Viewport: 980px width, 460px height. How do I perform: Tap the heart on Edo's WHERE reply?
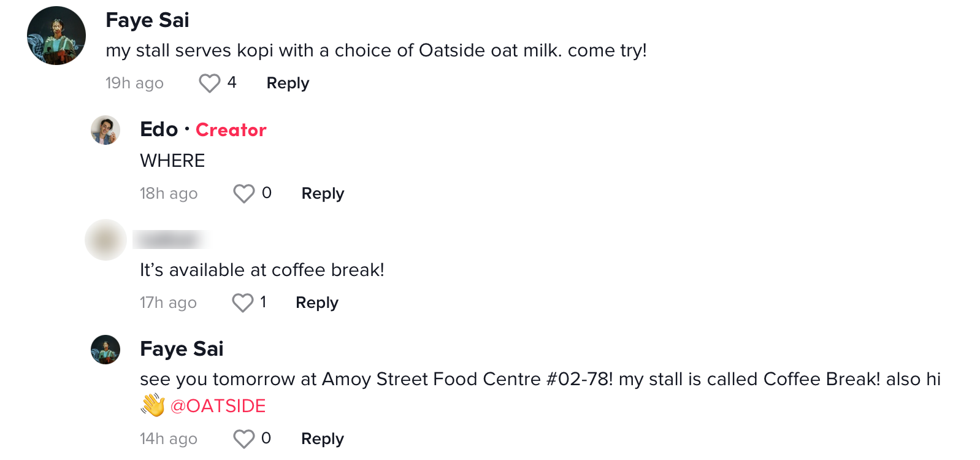243,193
